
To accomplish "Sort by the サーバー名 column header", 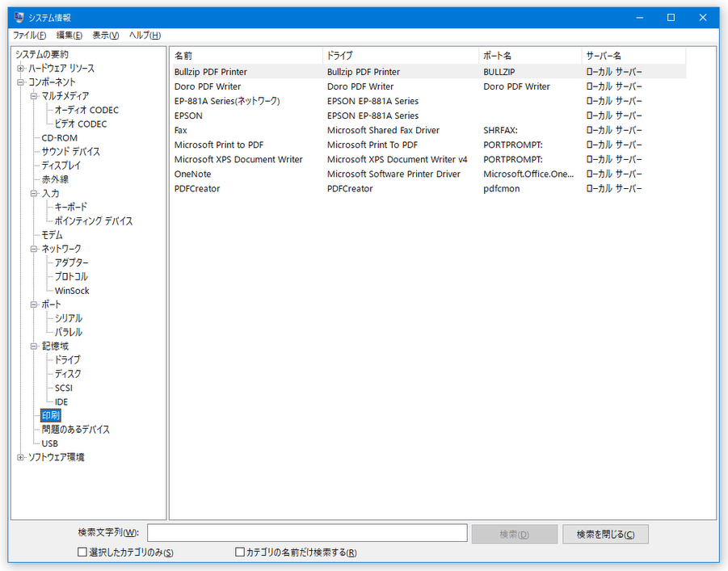I will tap(633, 56).
